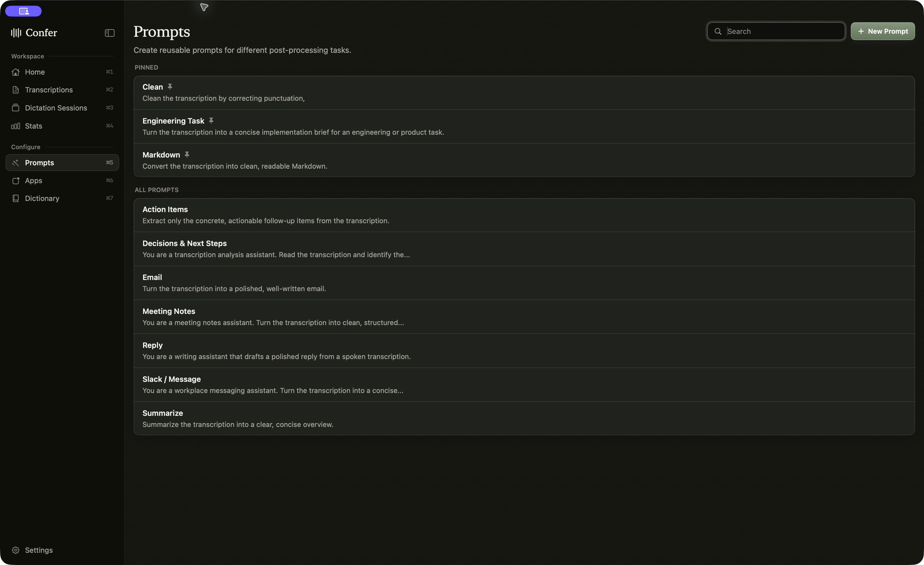Click the Dictation Sessions stack icon

pyautogui.click(x=15, y=108)
